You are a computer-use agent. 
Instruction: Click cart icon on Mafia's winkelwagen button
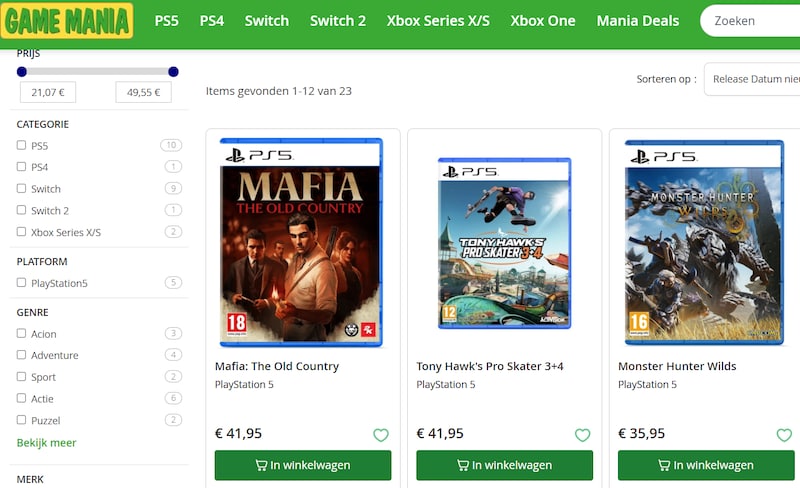[x=261, y=465]
